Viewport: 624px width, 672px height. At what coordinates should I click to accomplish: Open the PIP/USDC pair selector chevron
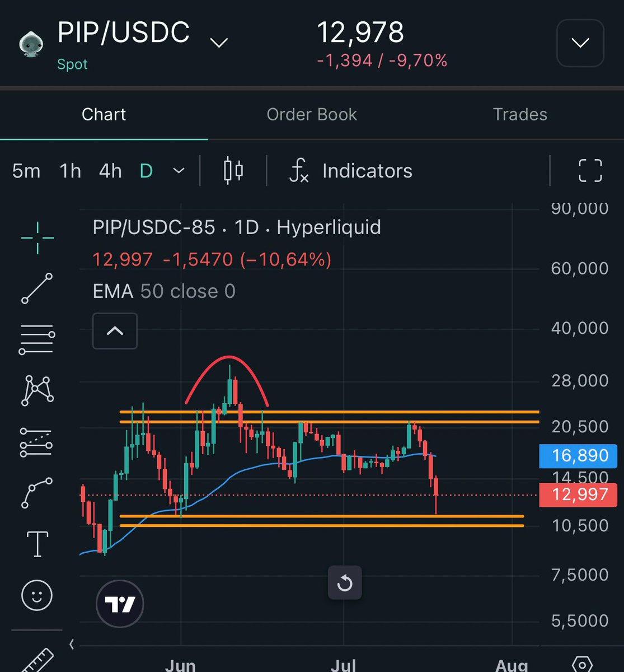click(218, 43)
